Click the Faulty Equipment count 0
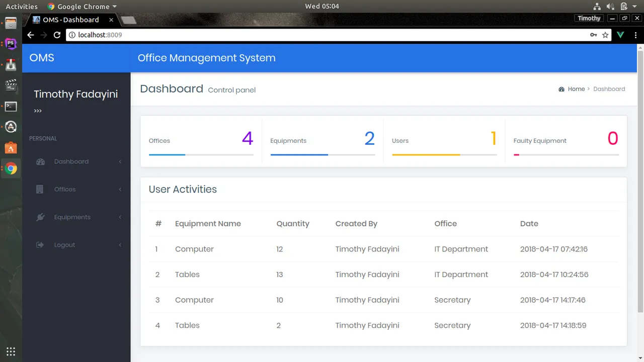The width and height of the screenshot is (644, 362). click(x=613, y=138)
